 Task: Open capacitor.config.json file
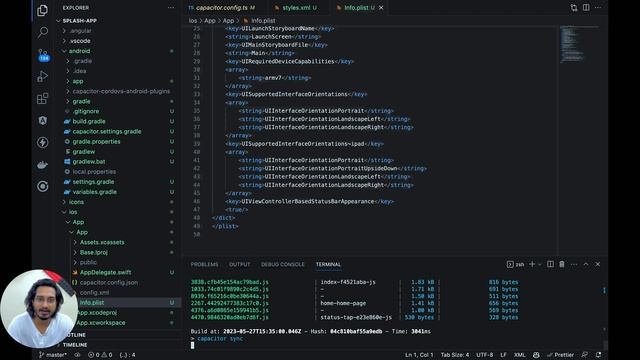pos(109,282)
